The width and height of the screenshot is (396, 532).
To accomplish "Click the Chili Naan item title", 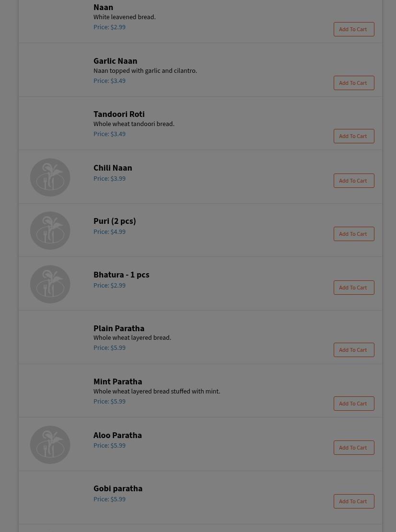I will point(113,168).
